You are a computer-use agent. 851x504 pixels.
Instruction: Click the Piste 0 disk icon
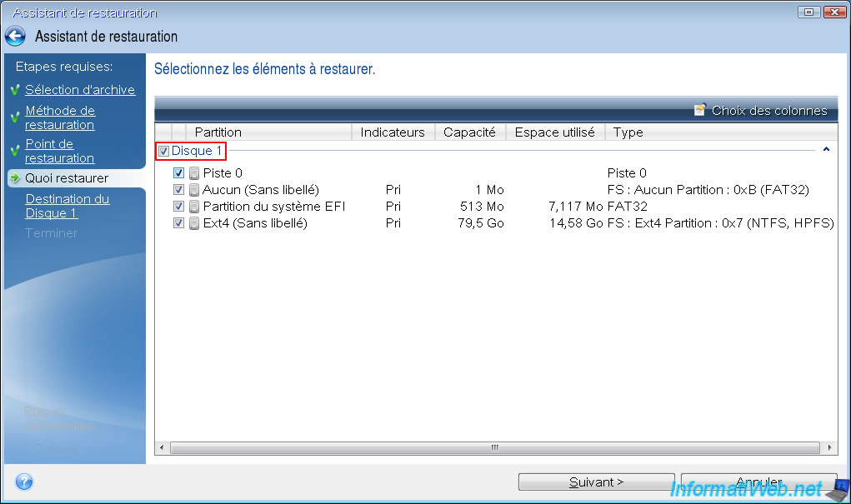193,173
